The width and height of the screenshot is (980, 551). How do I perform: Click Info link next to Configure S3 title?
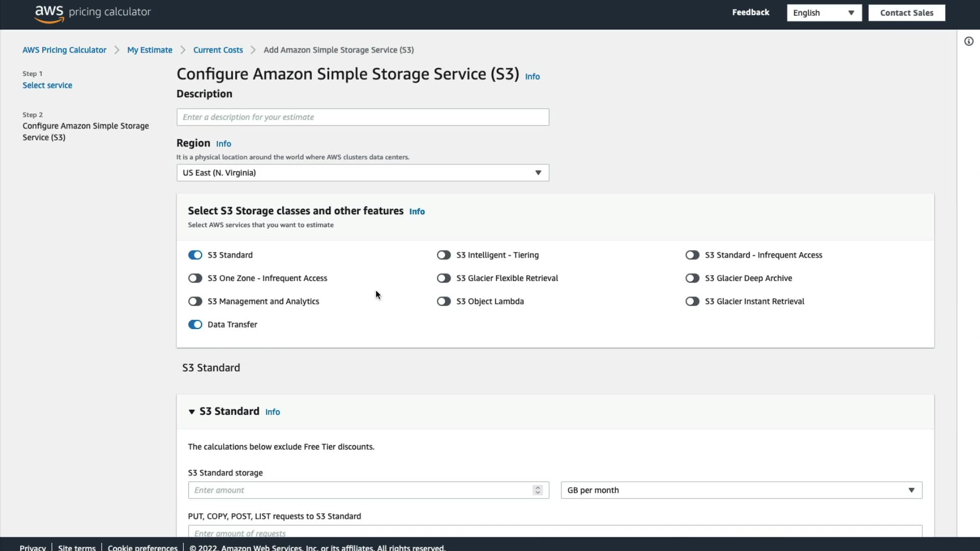[532, 77]
